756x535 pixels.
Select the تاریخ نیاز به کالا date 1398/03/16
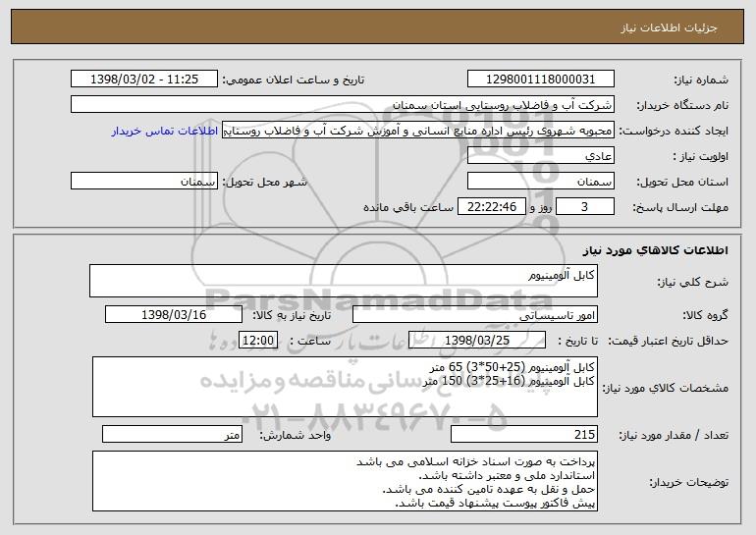point(174,315)
